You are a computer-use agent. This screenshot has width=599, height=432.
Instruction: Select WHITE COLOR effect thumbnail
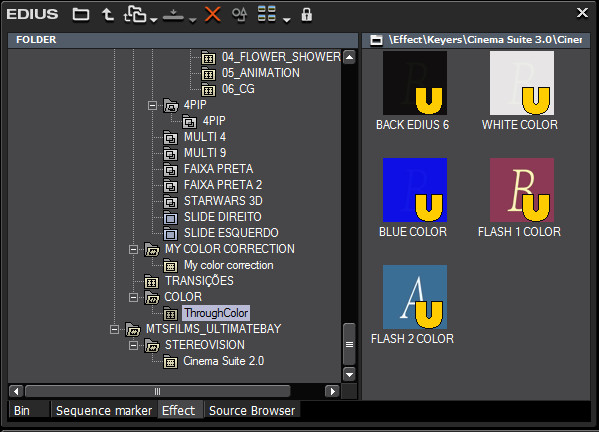point(521,83)
